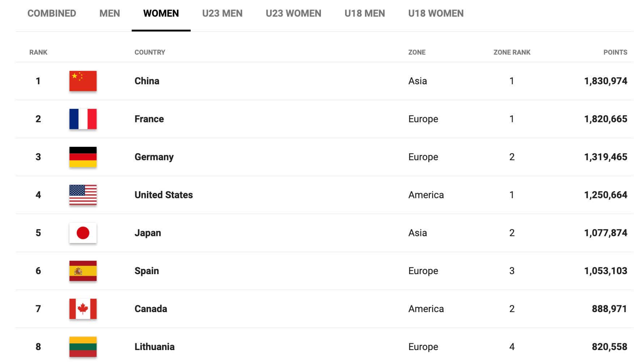Click the United States flag icon
Viewport: 644px width, 362px height.
pyautogui.click(x=83, y=195)
